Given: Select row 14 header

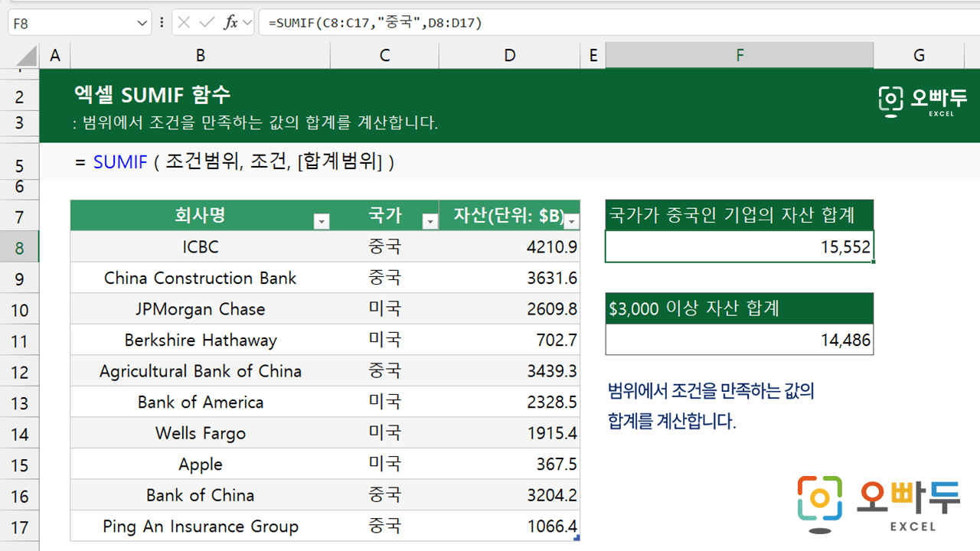Looking at the screenshot, I should 19,434.
